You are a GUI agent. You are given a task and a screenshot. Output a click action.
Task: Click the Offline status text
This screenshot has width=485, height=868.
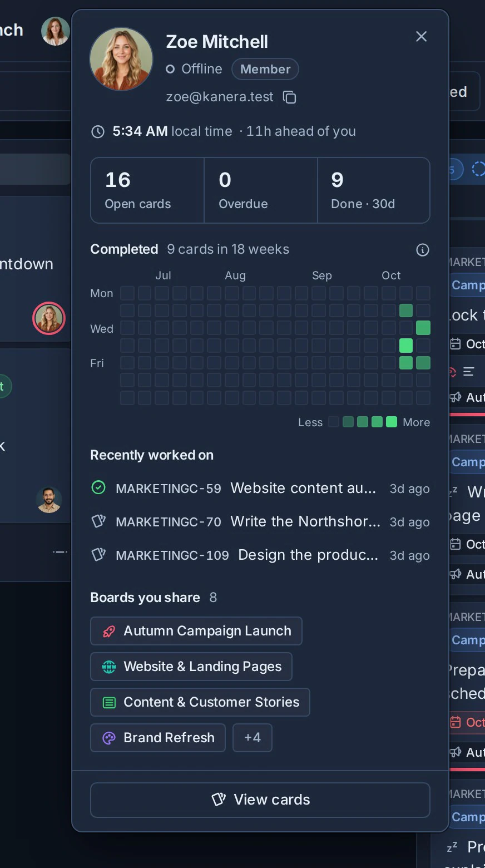click(202, 69)
